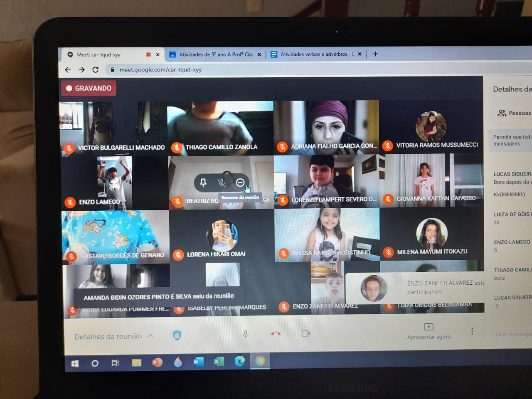
Task: Open Word from taskbar
Action: (198, 362)
